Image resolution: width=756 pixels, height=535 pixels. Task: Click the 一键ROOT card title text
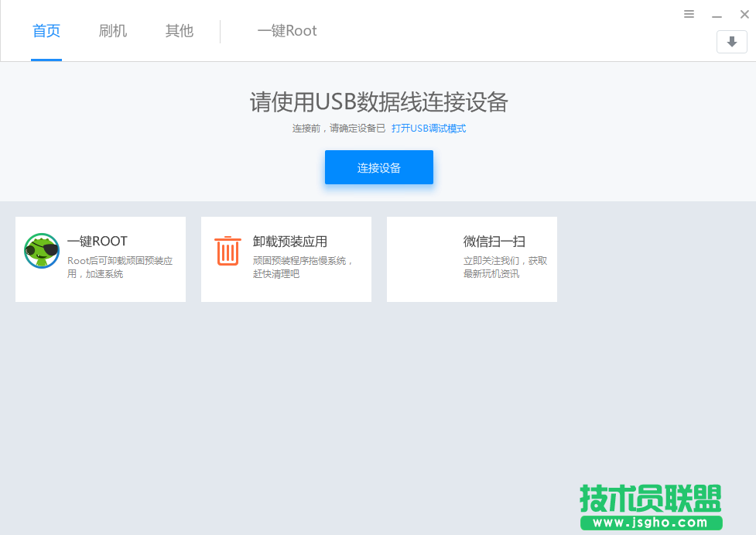pyautogui.click(x=97, y=242)
